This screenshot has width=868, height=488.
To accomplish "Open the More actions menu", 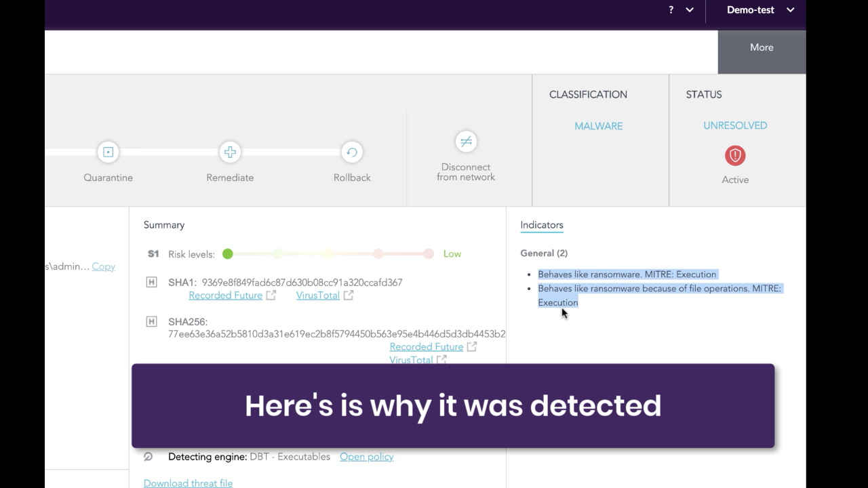I will 762,47.
